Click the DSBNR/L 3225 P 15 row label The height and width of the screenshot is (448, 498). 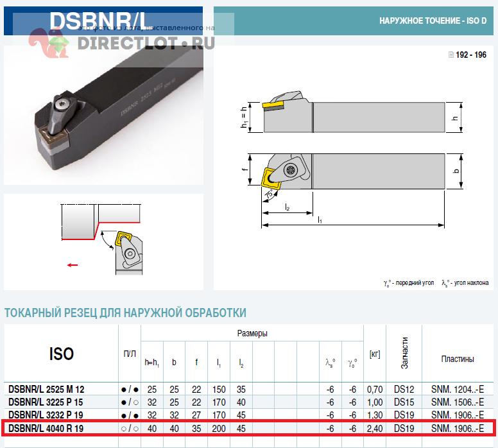point(46,402)
